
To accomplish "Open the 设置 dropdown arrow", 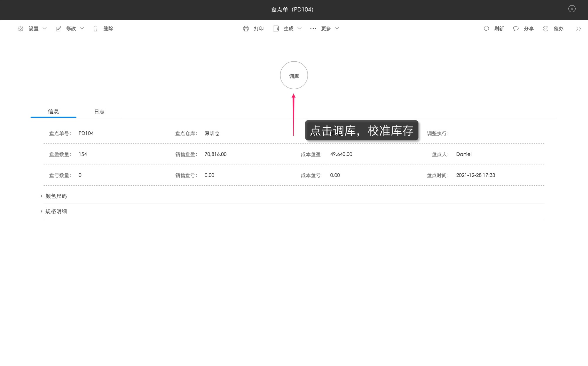I will pyautogui.click(x=45, y=28).
